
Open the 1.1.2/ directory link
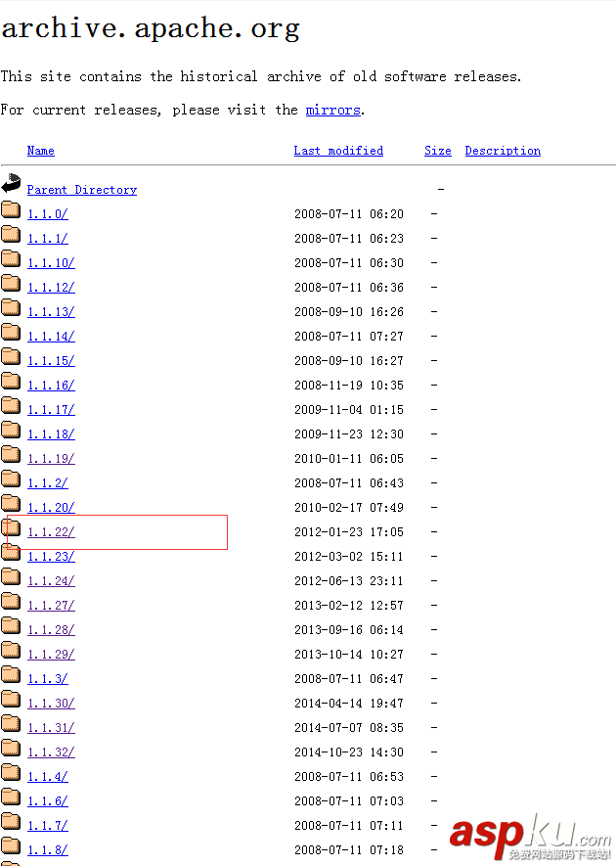click(x=48, y=483)
